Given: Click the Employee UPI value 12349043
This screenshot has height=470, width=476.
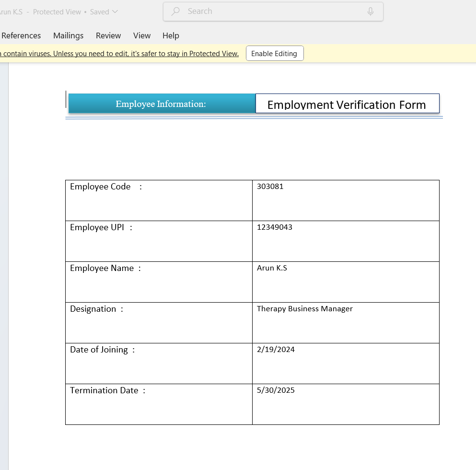Looking at the screenshot, I should (x=275, y=227).
